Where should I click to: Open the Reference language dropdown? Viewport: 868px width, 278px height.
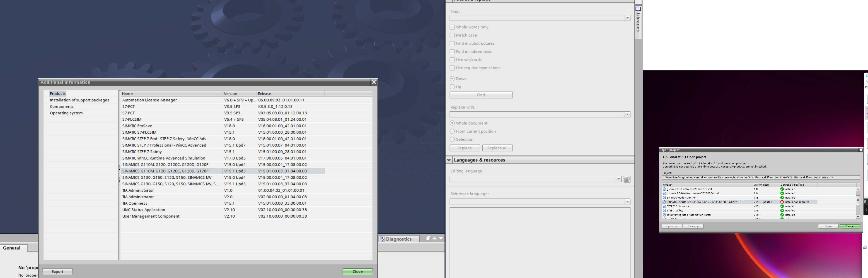(627, 202)
